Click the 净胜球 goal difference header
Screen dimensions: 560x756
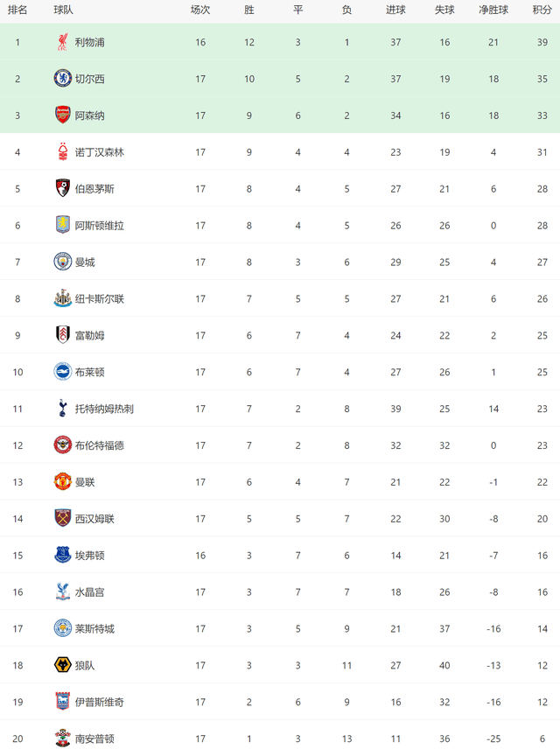pyautogui.click(x=493, y=10)
